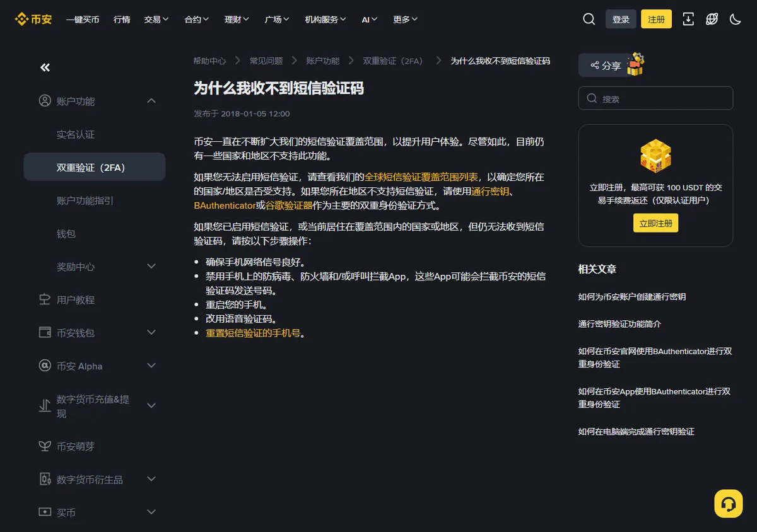Click the 数字货币衍生品 icon in sidebar
The width and height of the screenshot is (757, 532).
point(45,479)
